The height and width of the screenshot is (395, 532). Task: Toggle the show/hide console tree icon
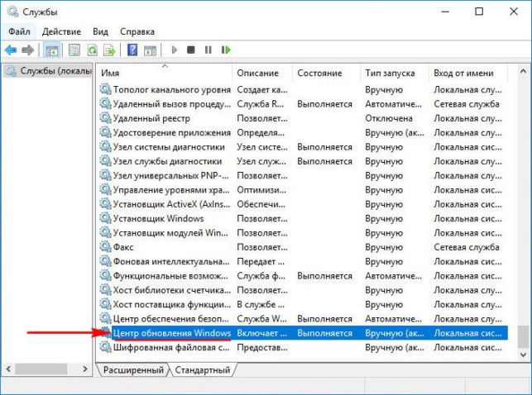[x=52, y=50]
